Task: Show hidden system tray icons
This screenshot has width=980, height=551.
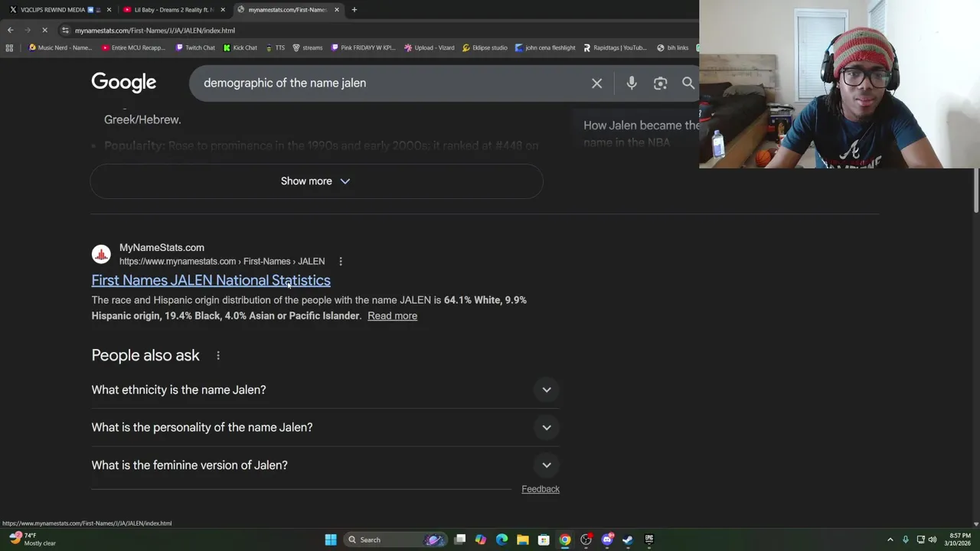Action: 890,540
